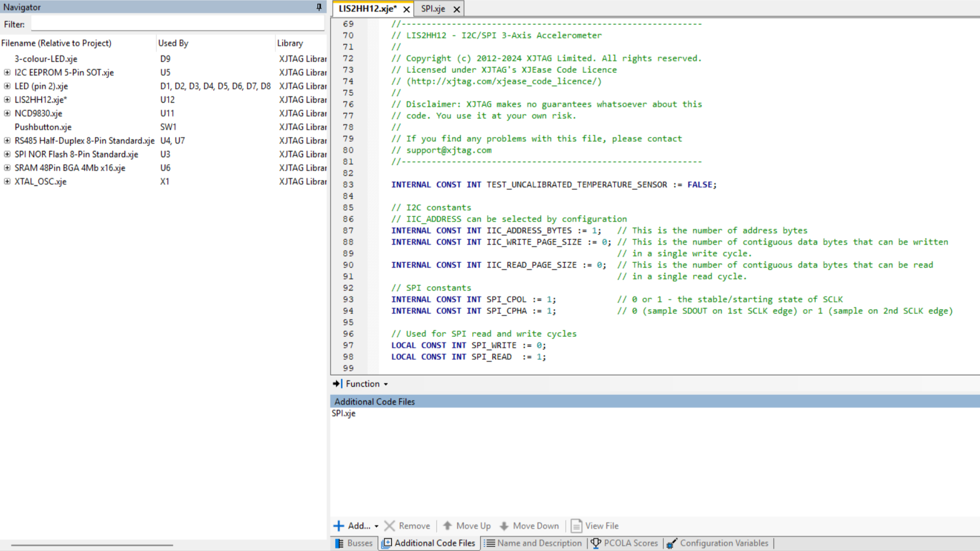
Task: Click the View File document icon
Action: point(576,526)
